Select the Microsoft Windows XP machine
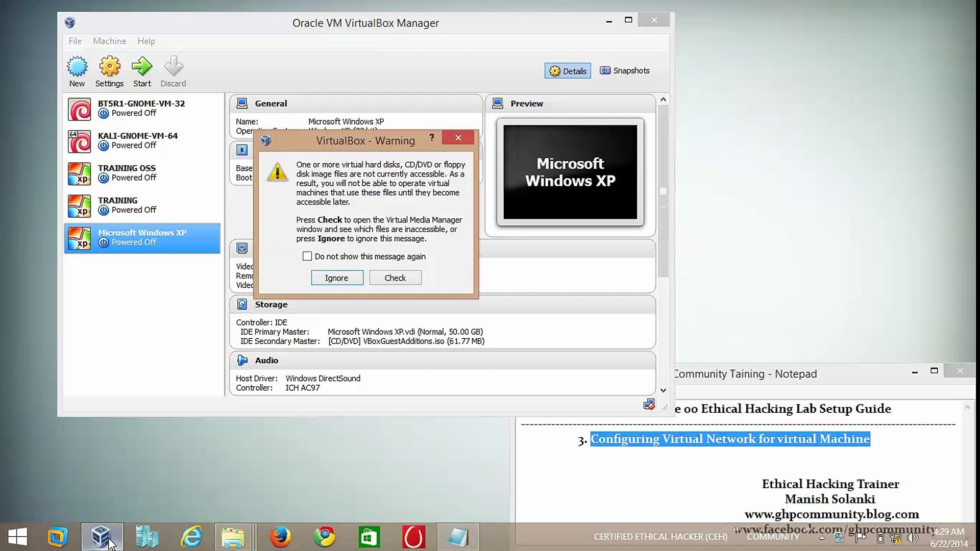The height and width of the screenshot is (551, 980). point(142,238)
